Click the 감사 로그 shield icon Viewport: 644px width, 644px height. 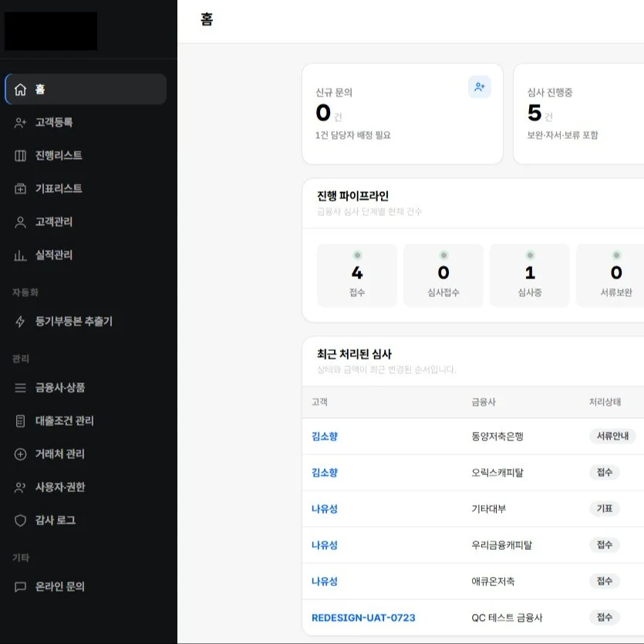click(x=20, y=521)
